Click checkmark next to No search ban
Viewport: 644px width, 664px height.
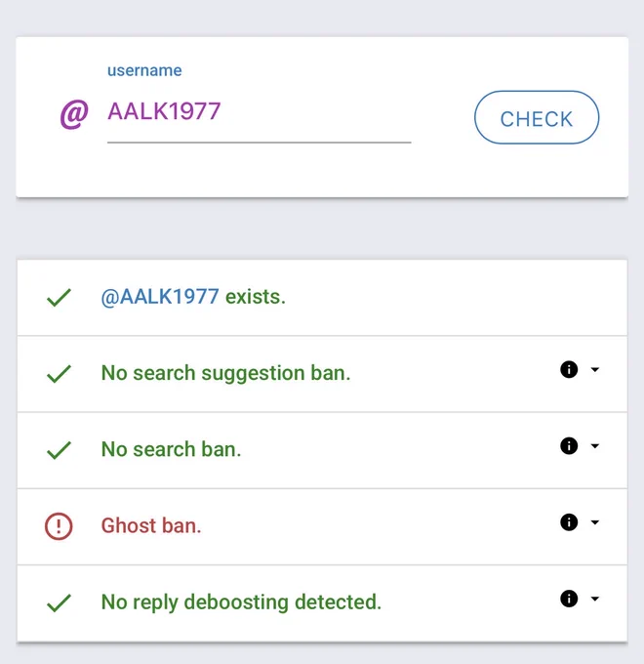[x=59, y=450]
